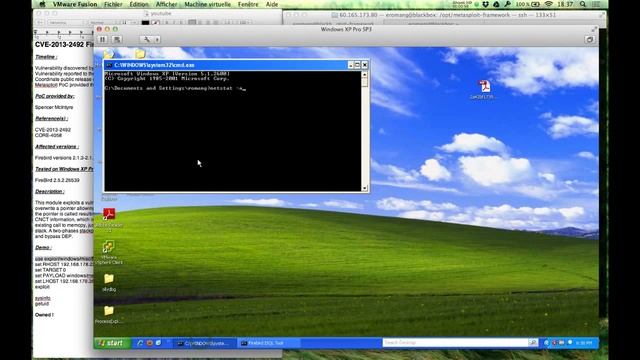Open Dropbox icon in the menu bar
The width and height of the screenshot is (640, 360).
tap(485, 4)
